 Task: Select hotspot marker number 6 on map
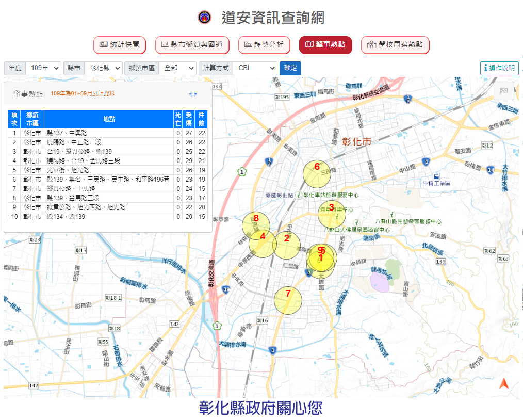coord(316,174)
